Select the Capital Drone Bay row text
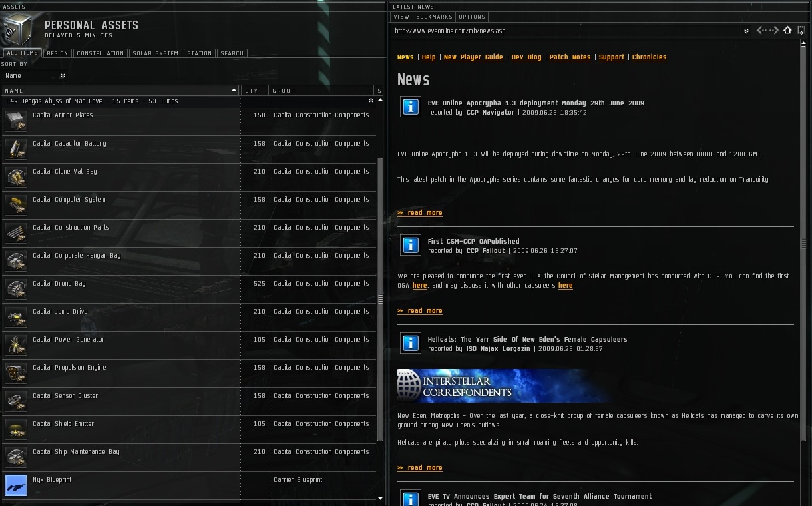 point(59,284)
